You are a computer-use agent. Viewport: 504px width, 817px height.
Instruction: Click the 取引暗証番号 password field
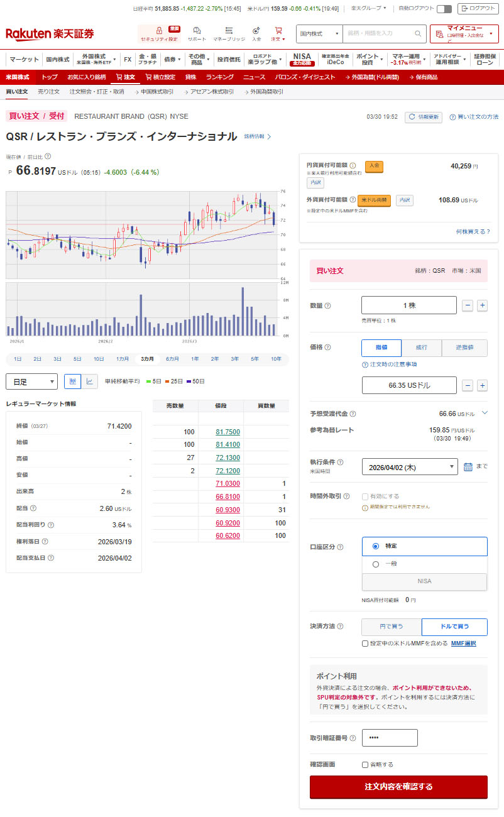coord(390,738)
